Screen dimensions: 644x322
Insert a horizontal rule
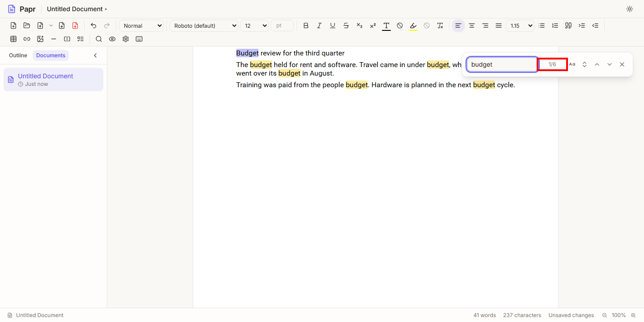54,39
